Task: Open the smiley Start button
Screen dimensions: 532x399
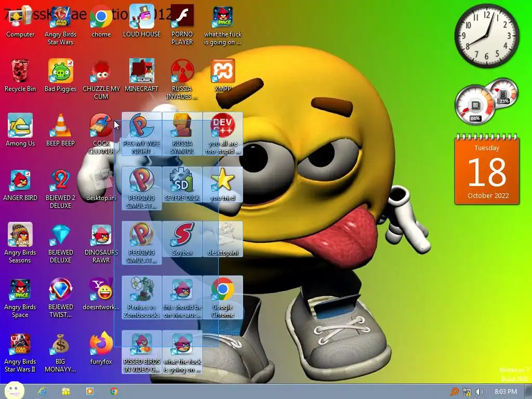Action: pyautogui.click(x=14, y=391)
